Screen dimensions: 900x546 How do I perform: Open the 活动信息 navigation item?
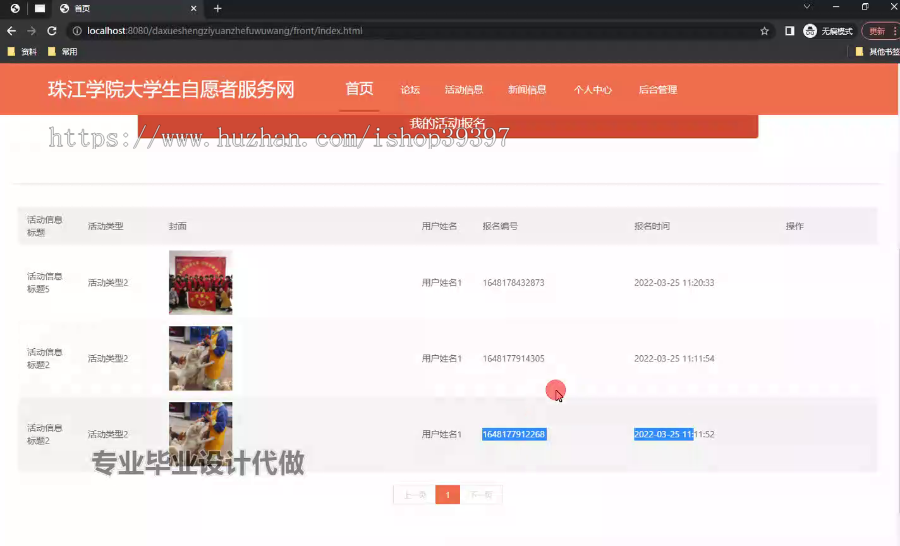(x=464, y=90)
